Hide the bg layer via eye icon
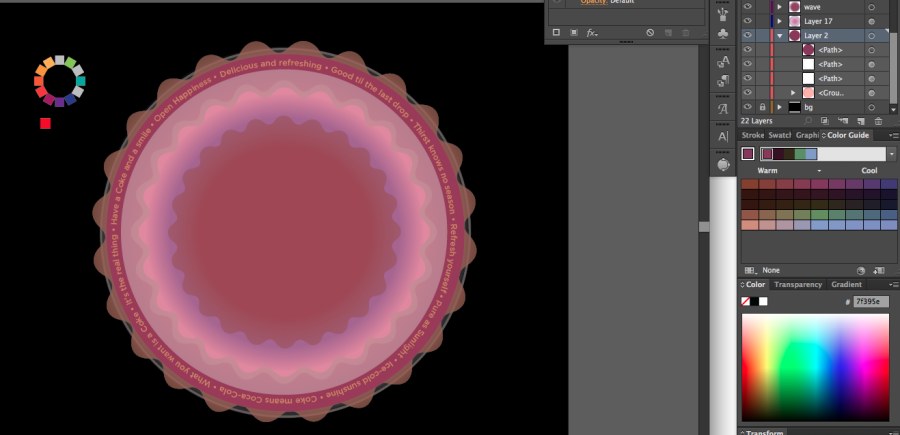 (747, 107)
